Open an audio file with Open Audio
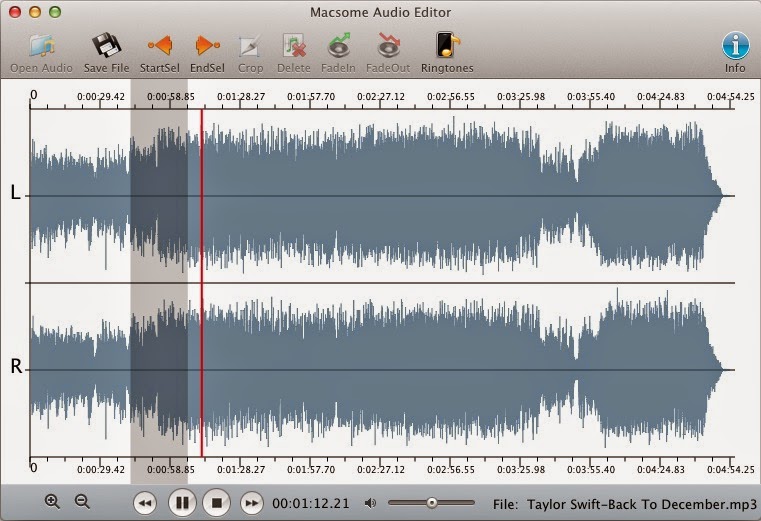 (41, 53)
